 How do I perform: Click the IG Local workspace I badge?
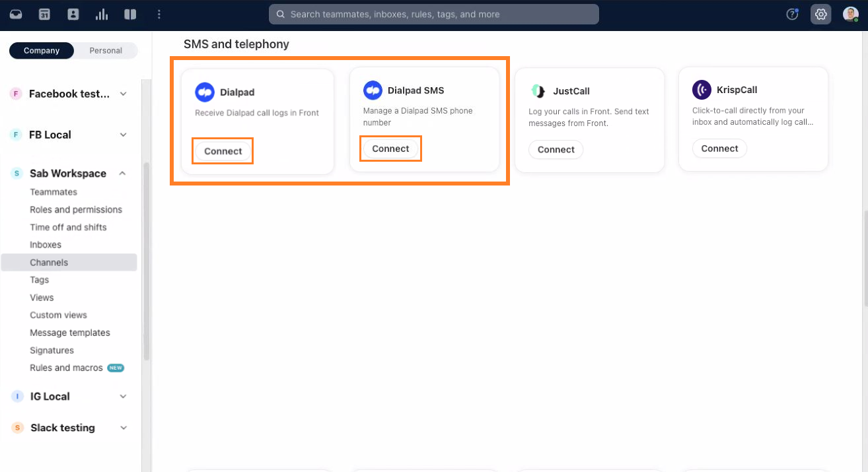point(18,397)
